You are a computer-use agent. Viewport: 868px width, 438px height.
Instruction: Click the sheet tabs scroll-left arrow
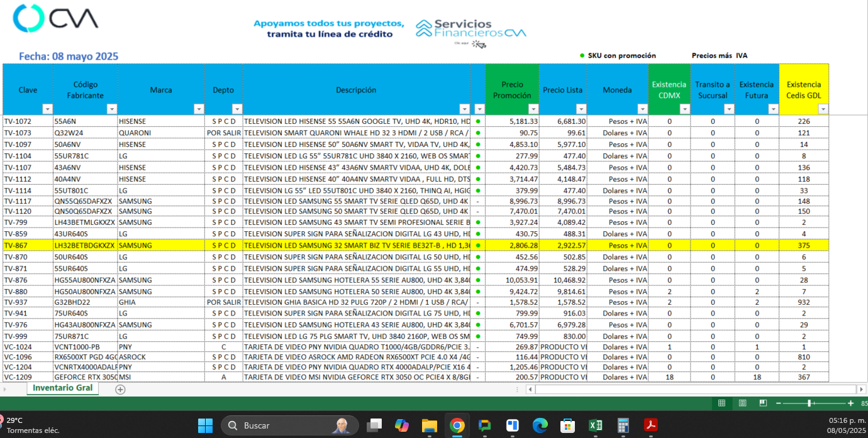click(5, 390)
